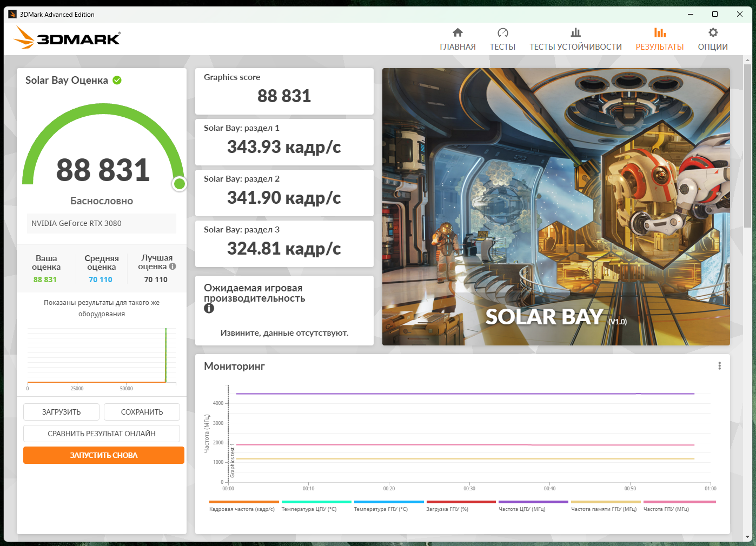Click the Solar Bay preview image
The width and height of the screenshot is (756, 546).
pyautogui.click(x=556, y=207)
